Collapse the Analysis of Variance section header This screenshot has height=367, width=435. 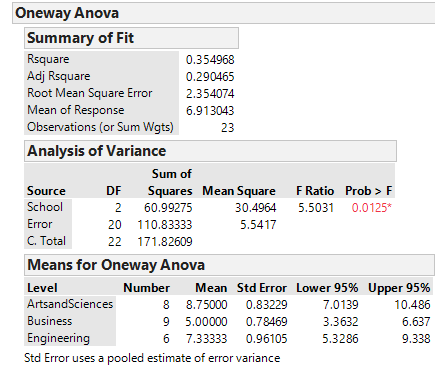pos(210,151)
